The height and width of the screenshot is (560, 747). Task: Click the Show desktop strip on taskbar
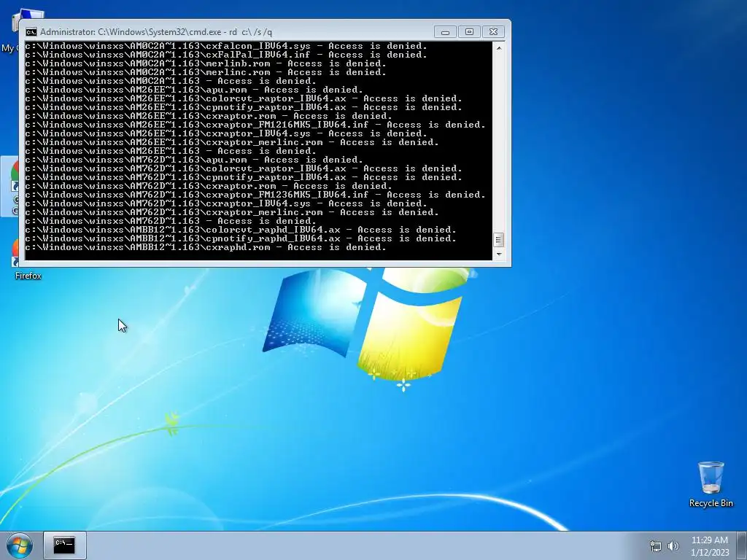[742, 545]
